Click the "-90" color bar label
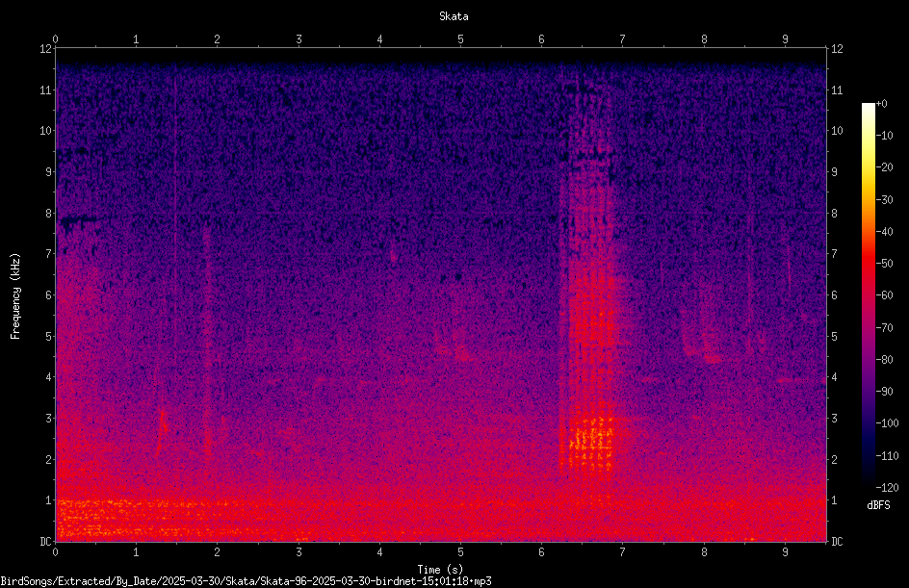The height and width of the screenshot is (588, 909). coord(884,392)
